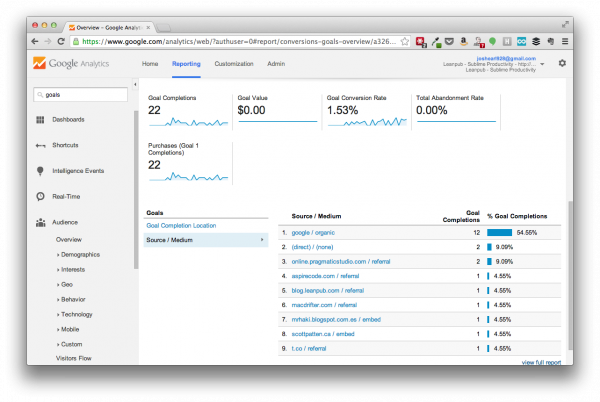Open the Customization tab
Image resolution: width=600 pixels, height=402 pixels.
coord(234,64)
